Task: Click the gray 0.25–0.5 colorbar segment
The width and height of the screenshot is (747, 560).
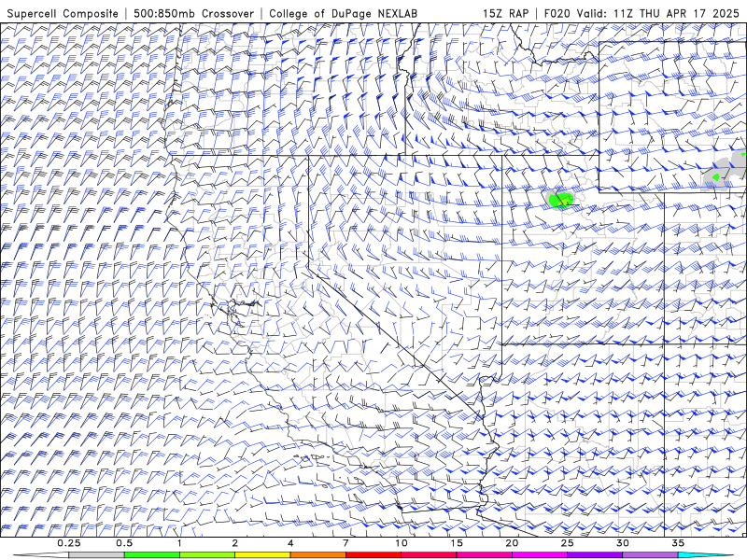Action: point(96,555)
